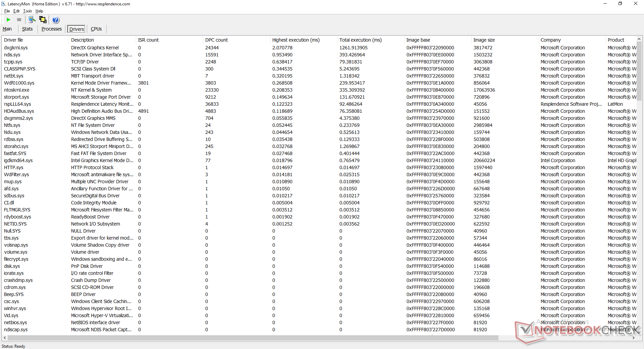Select the storport.sys driver row
Image resolution: width=644 pixels, height=349 pixels.
pyautogui.click(x=319, y=97)
